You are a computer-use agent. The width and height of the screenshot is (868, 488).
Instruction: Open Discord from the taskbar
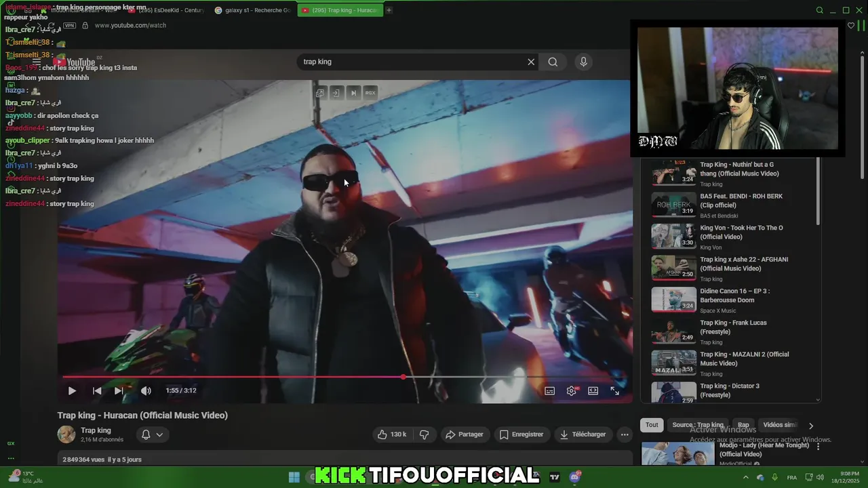coord(576,477)
